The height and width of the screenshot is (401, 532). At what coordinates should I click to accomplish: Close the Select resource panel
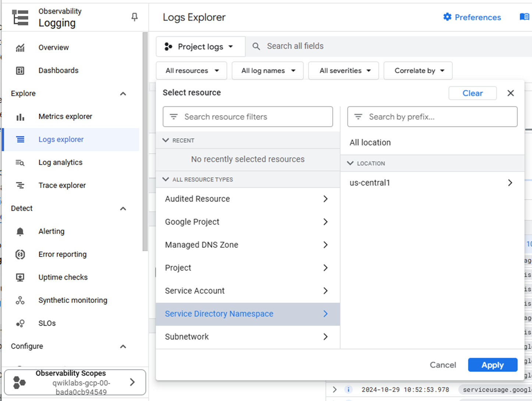pyautogui.click(x=511, y=93)
